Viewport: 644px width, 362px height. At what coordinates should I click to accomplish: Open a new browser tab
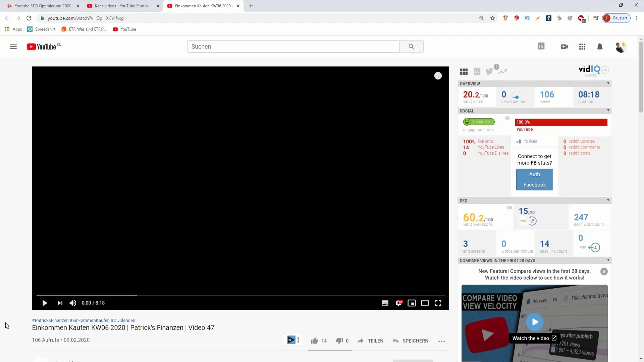pos(251,6)
